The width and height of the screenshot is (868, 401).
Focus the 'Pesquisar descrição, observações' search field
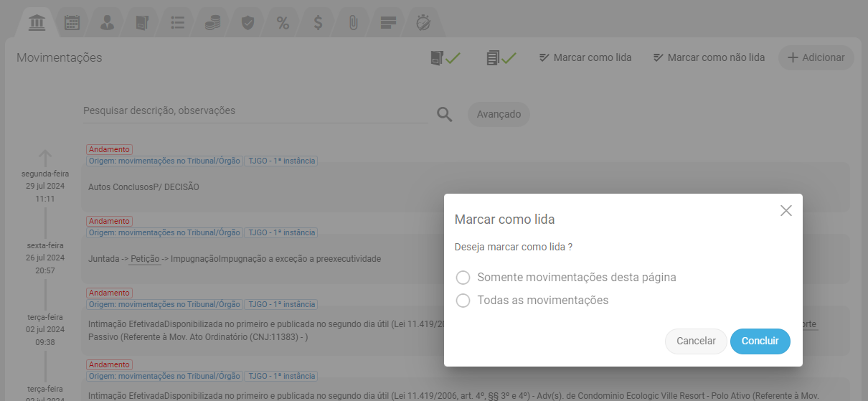(x=255, y=111)
